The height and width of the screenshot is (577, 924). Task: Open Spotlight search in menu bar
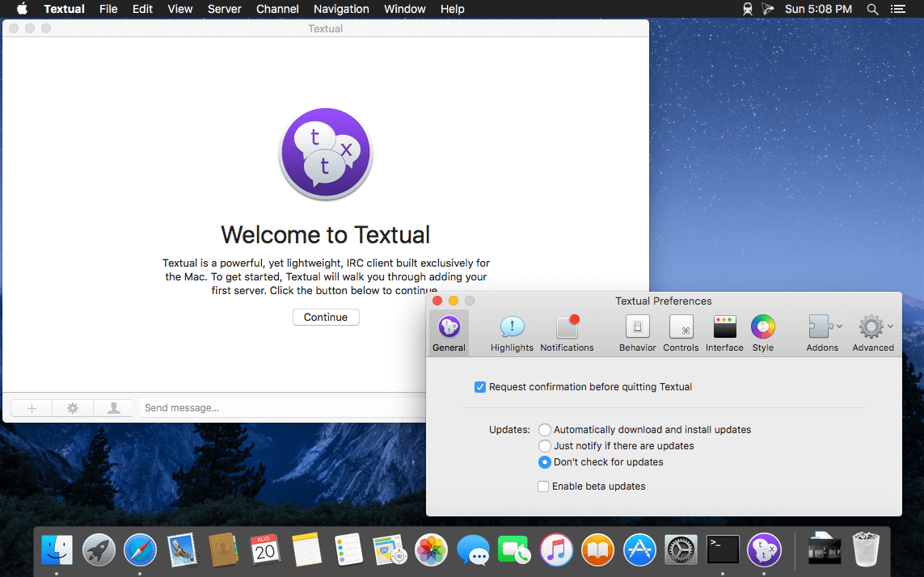(x=873, y=9)
